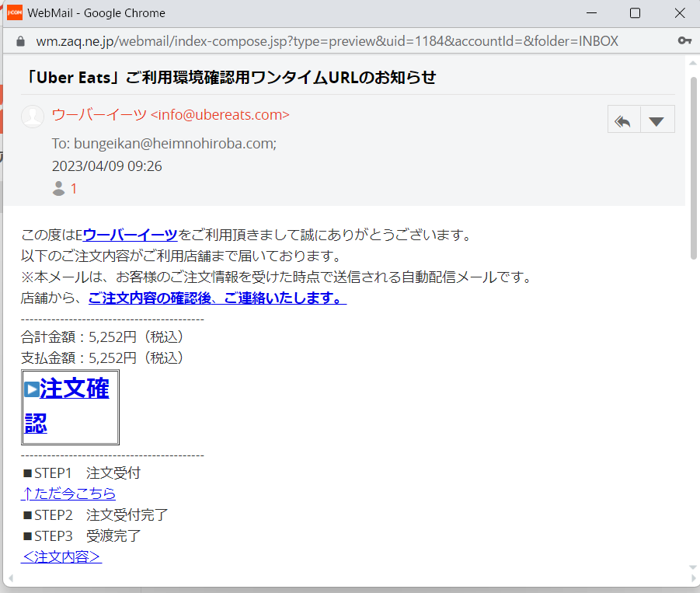Click the vertical scrollbar thumb
700x593 pixels.
[x=693, y=168]
